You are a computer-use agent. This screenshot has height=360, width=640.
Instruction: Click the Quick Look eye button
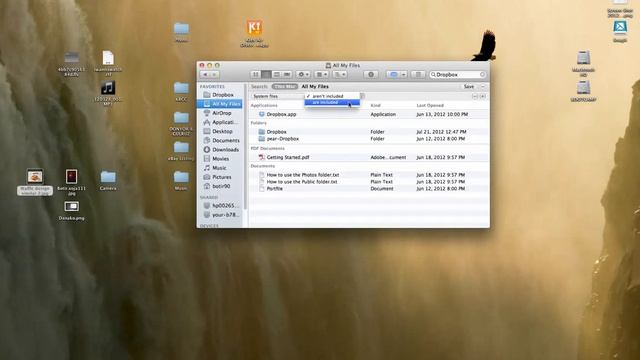371,75
